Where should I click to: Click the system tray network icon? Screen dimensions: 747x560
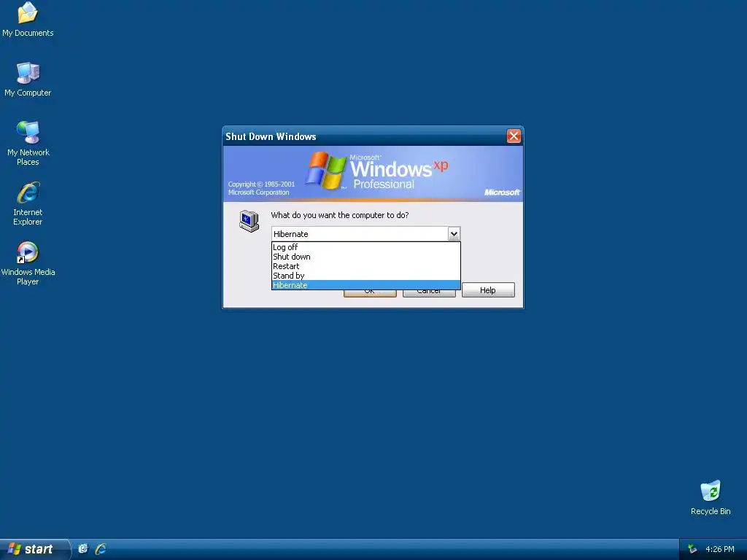tap(692, 549)
